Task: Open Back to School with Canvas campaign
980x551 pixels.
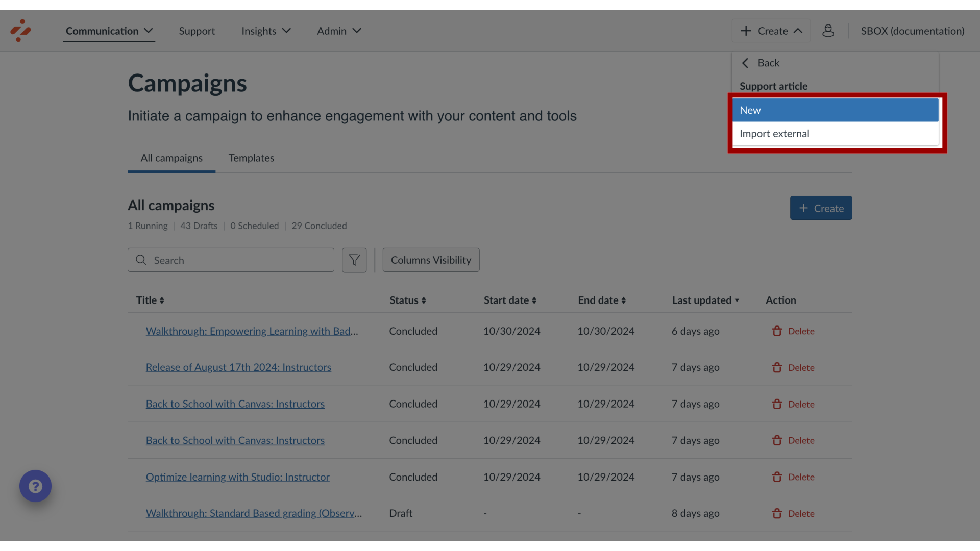Action: click(x=236, y=404)
